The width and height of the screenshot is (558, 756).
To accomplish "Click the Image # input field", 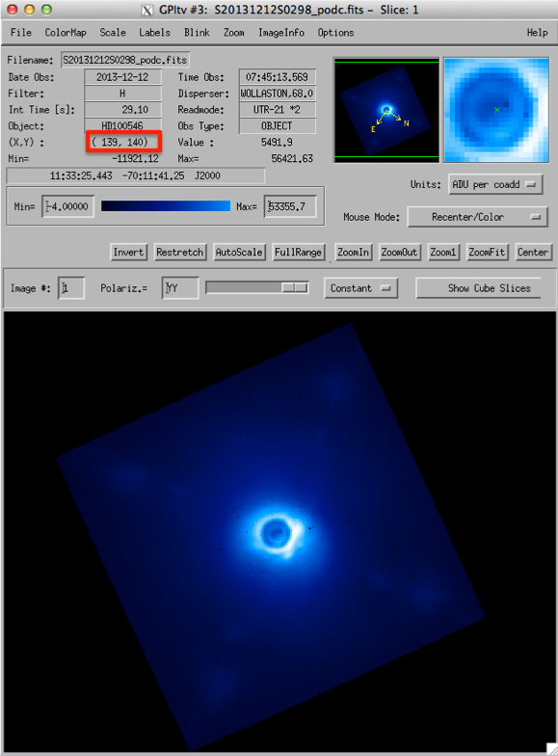I will point(71,288).
